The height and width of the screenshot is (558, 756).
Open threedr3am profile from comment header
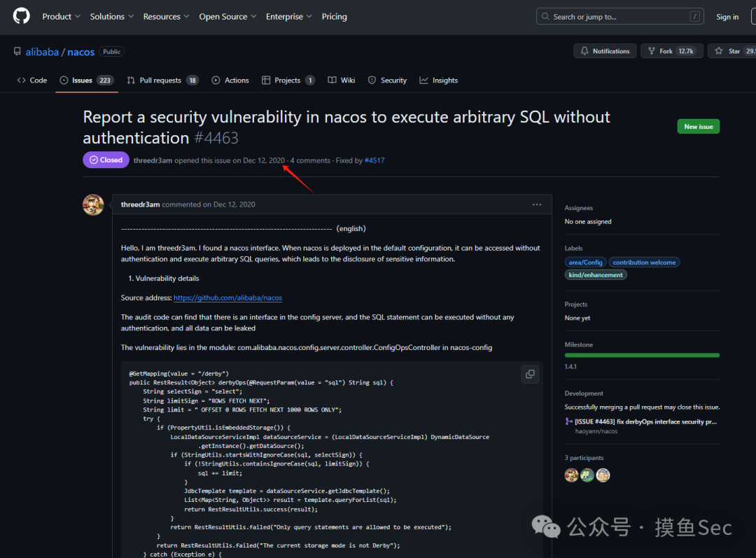coord(140,204)
